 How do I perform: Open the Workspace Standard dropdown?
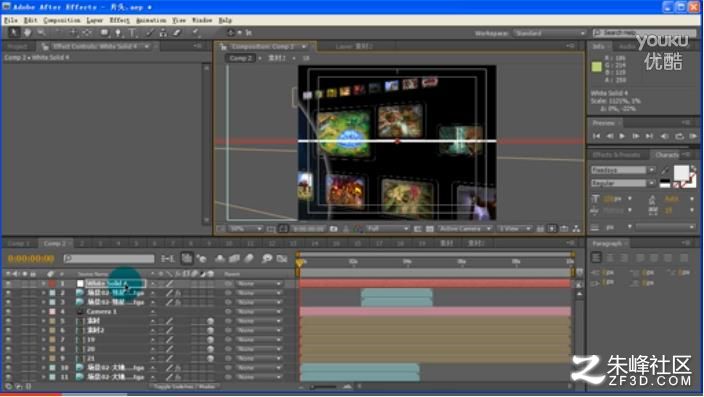click(550, 33)
